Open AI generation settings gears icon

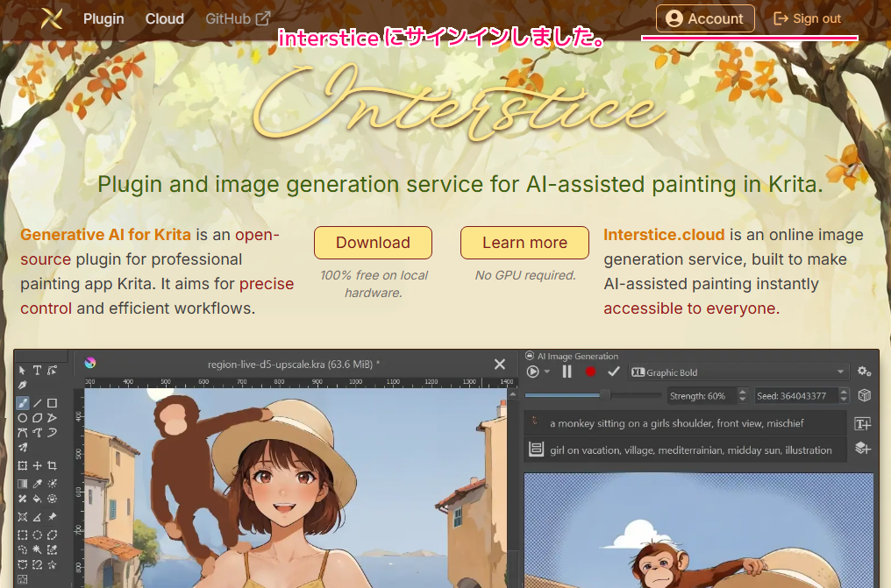(x=865, y=372)
